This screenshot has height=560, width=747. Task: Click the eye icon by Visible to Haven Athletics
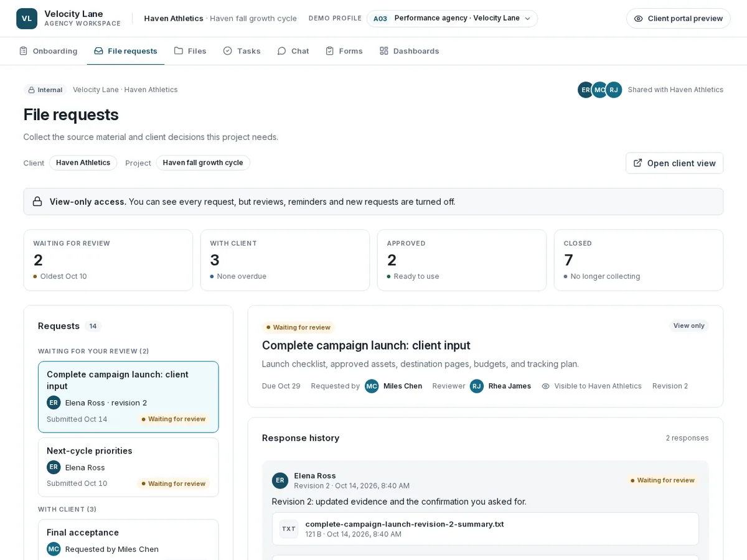point(546,386)
